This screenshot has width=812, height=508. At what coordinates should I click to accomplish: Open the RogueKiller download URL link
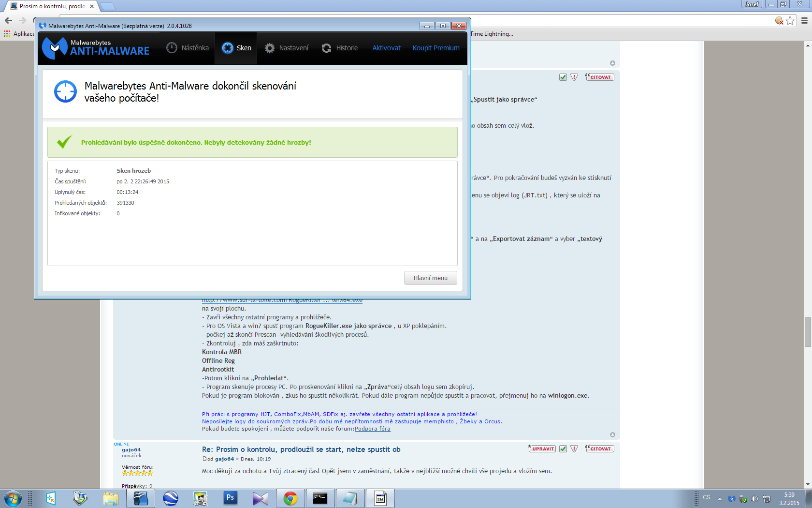pos(282,300)
